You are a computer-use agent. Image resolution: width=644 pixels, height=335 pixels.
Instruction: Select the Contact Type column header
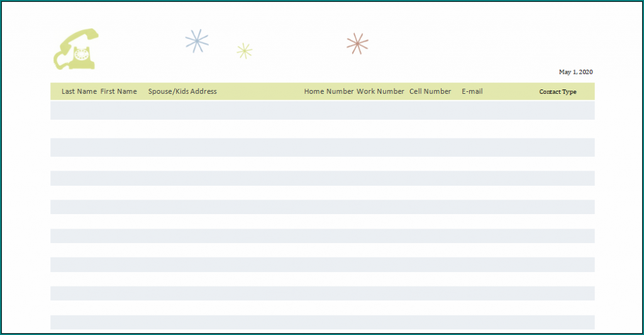point(558,92)
